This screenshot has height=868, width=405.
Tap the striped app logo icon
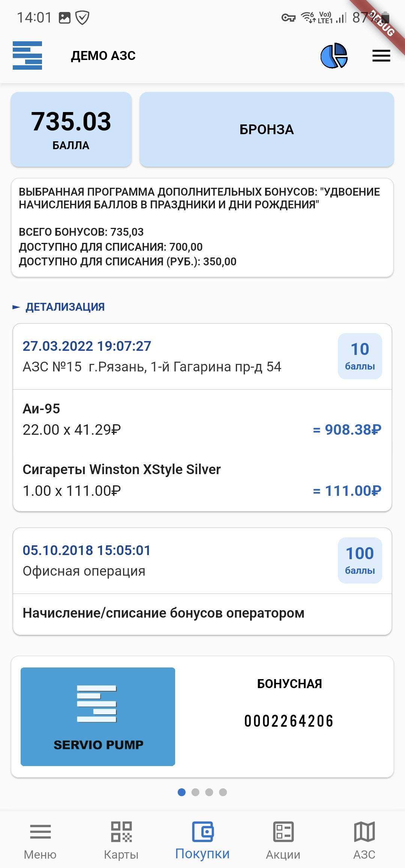point(27,55)
